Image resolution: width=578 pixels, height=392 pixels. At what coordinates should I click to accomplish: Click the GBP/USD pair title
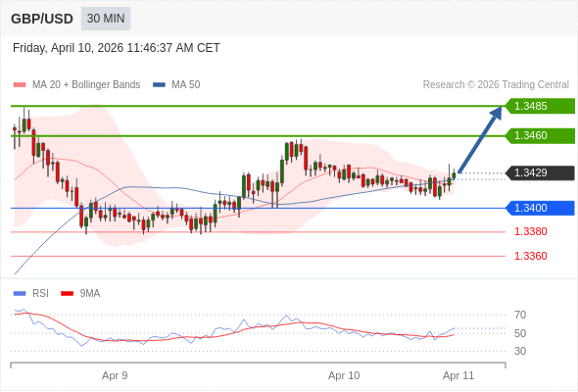click(x=42, y=19)
